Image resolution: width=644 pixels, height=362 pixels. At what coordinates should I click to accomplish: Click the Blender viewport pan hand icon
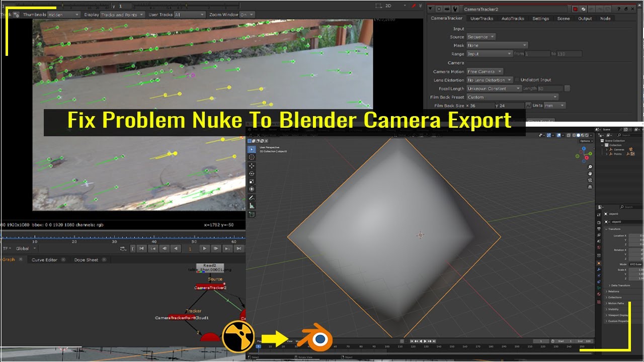[x=590, y=174]
